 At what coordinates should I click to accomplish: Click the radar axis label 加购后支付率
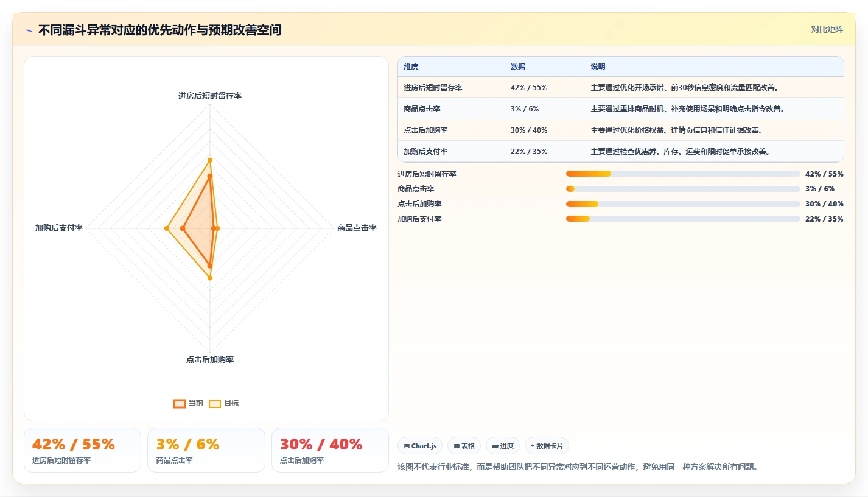coord(59,228)
